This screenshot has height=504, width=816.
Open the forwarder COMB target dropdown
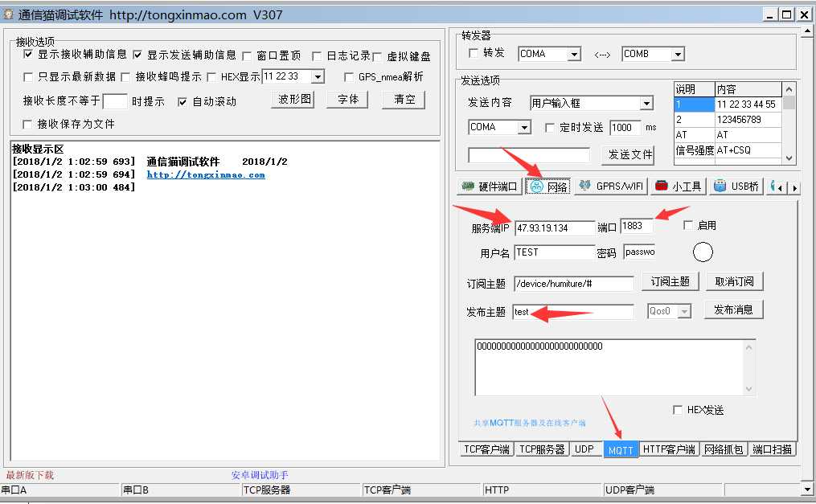point(678,54)
